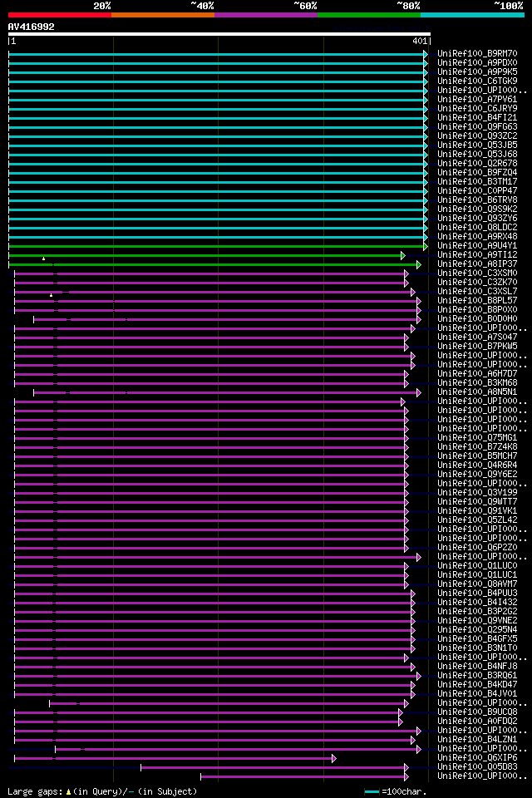Select the green hit UniRef100_A9U4Y1

[x=477, y=246]
